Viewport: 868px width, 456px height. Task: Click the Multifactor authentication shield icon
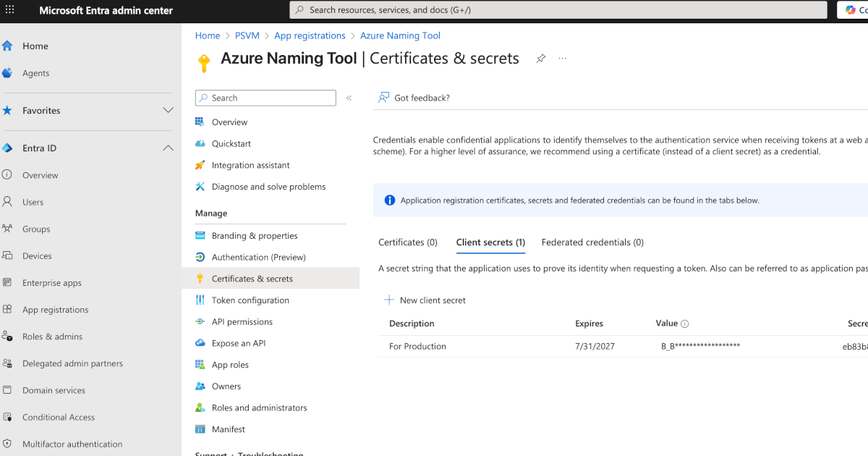[x=7, y=444]
